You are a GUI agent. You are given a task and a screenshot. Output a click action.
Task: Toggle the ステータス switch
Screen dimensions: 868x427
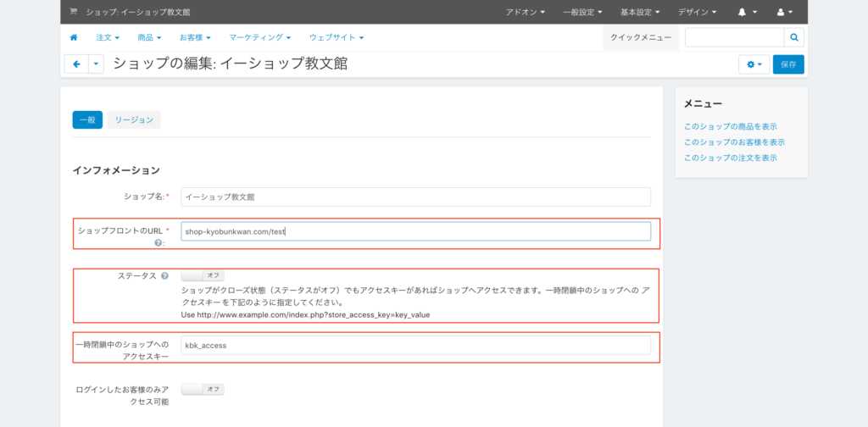(x=203, y=275)
